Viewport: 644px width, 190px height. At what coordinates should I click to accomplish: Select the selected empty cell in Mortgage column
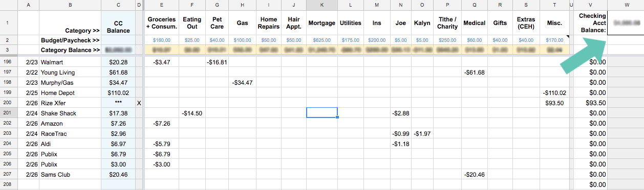[x=321, y=113]
